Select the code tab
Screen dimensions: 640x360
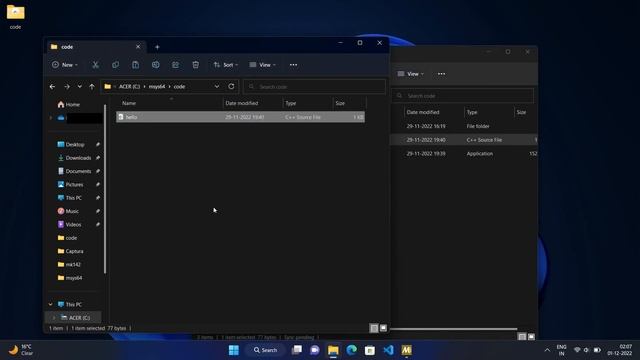click(95, 47)
